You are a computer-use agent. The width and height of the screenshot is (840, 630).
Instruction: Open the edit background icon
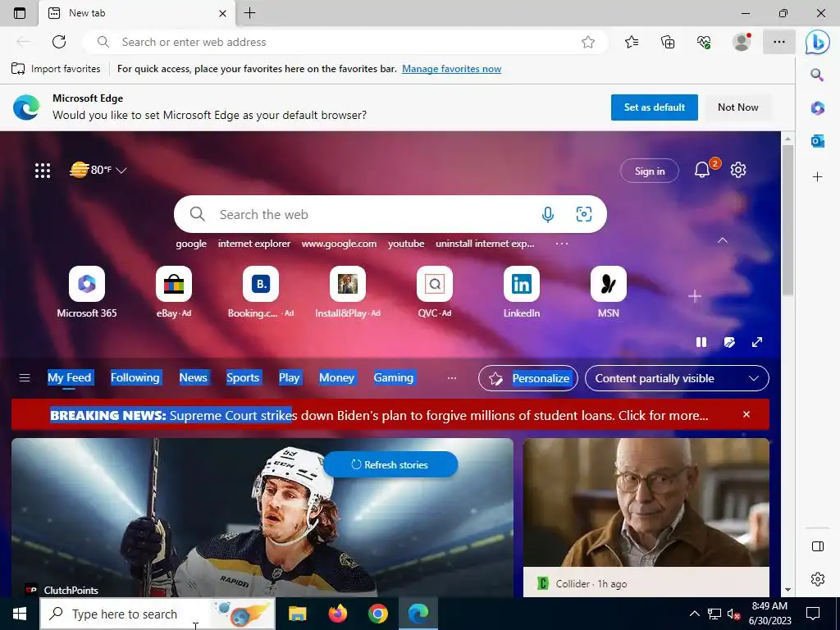(x=729, y=342)
